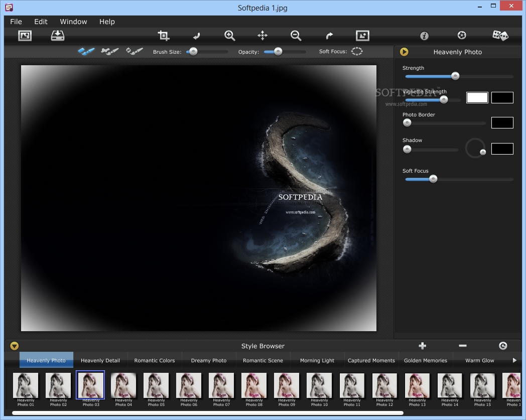526x420 pixels.
Task: Click the Brush Size slider handle
Action: coord(193,52)
